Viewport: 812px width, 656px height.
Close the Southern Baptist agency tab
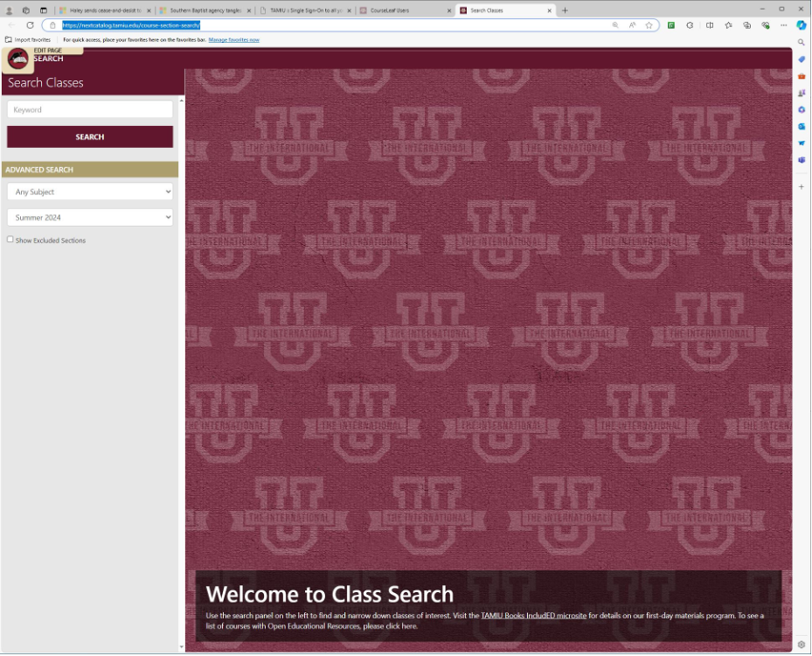click(248, 10)
